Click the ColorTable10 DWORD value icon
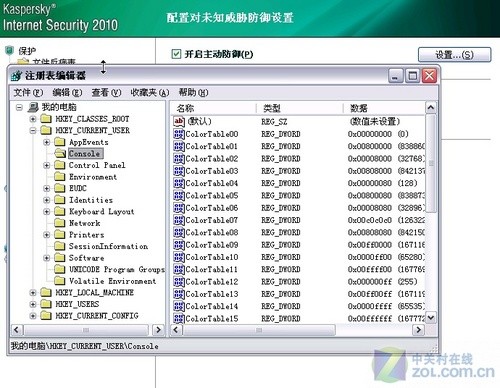Image resolution: width=500 pixels, height=388 pixels. click(179, 257)
